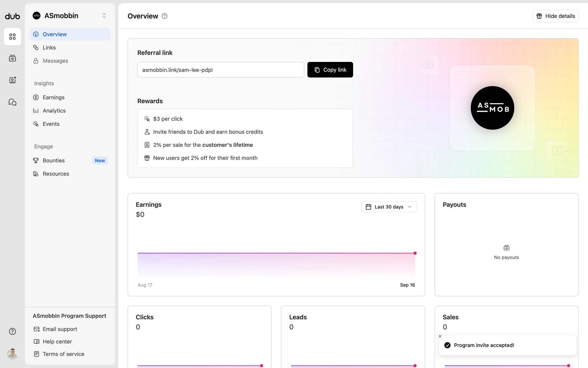The height and width of the screenshot is (368, 588).
Task: Open the programs grid icon in left rail
Action: tap(12, 37)
